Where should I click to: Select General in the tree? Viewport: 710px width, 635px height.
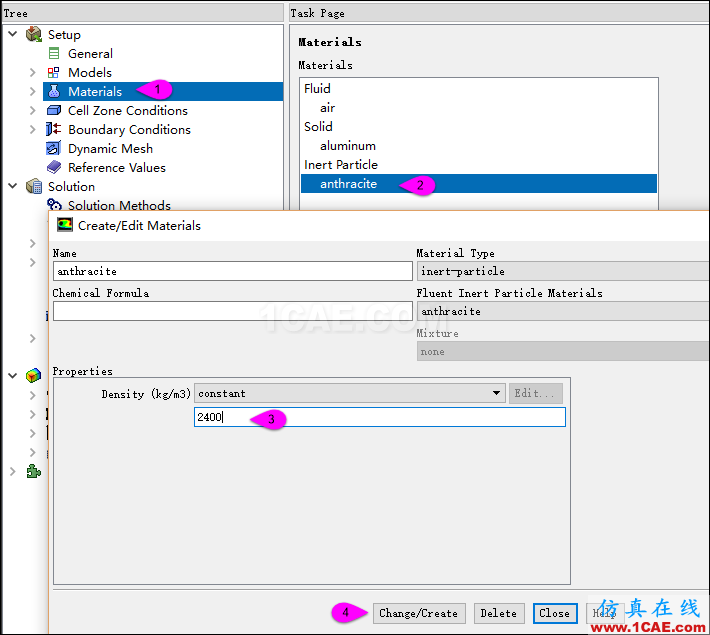90,53
